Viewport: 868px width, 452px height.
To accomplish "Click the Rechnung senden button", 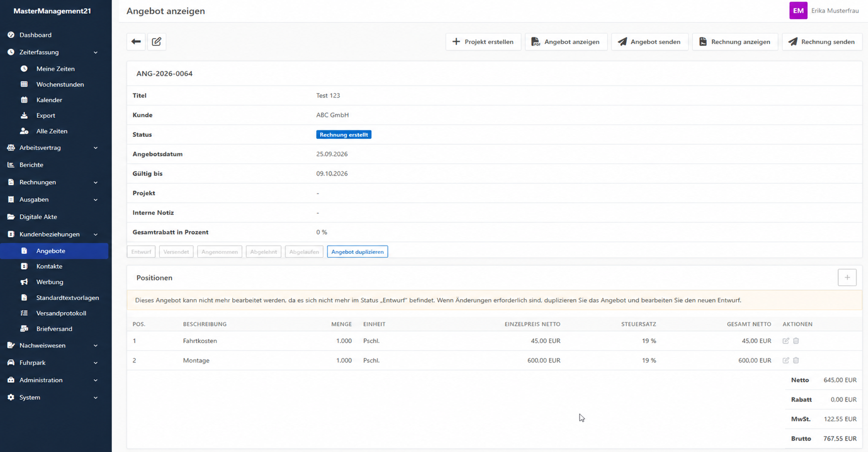I will point(822,42).
